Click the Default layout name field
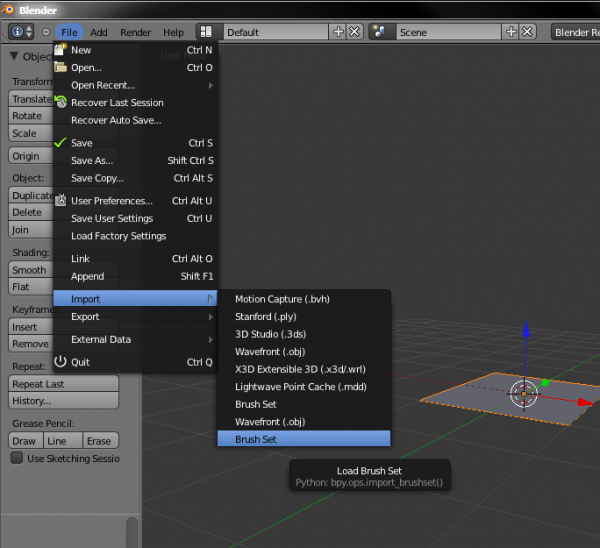600x548 pixels. pos(276,32)
